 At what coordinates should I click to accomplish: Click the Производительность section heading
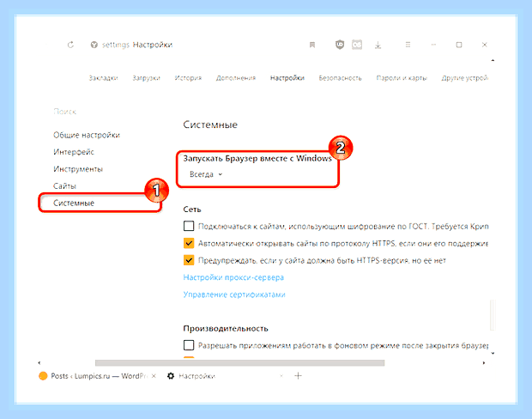coord(226,328)
